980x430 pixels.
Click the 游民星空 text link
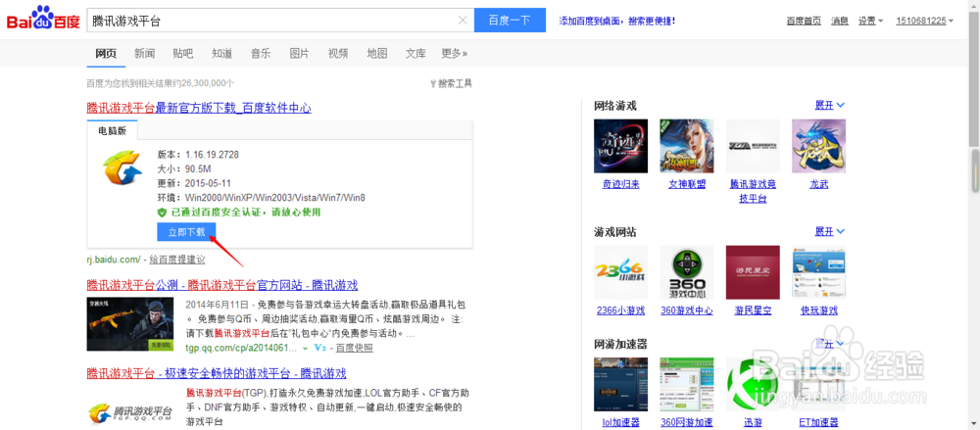[x=753, y=311]
